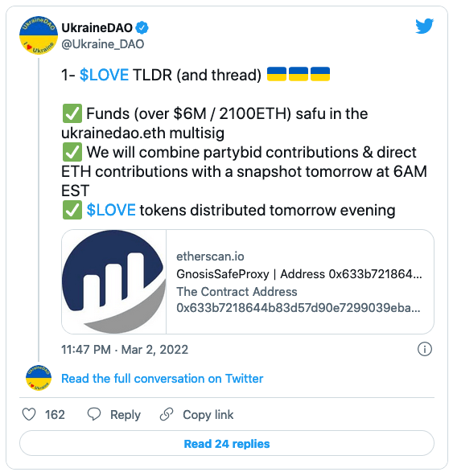Click the copy link chain icon
The image size is (453, 476).
(x=167, y=414)
